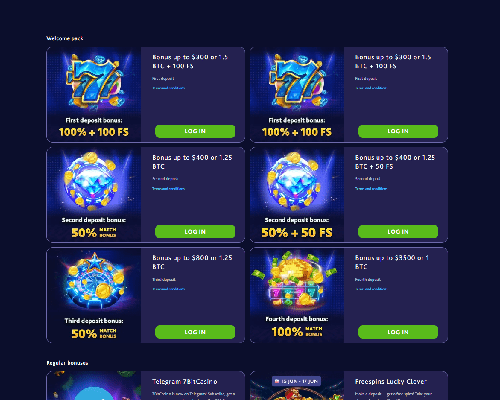Open the star chip third deposit bonus image
Viewport: 500px width, 400px height.
(94, 295)
